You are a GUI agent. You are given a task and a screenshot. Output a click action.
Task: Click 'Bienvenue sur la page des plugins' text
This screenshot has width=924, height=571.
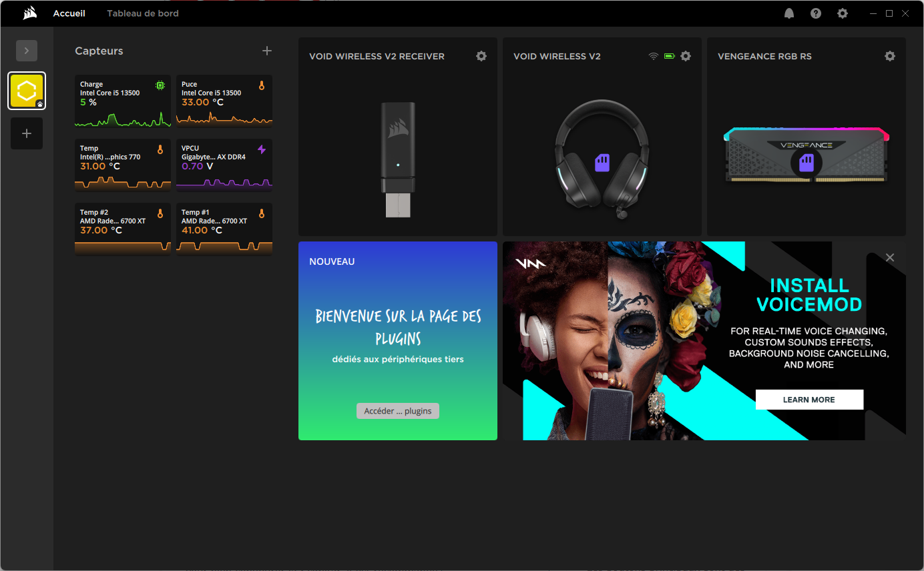(x=398, y=327)
